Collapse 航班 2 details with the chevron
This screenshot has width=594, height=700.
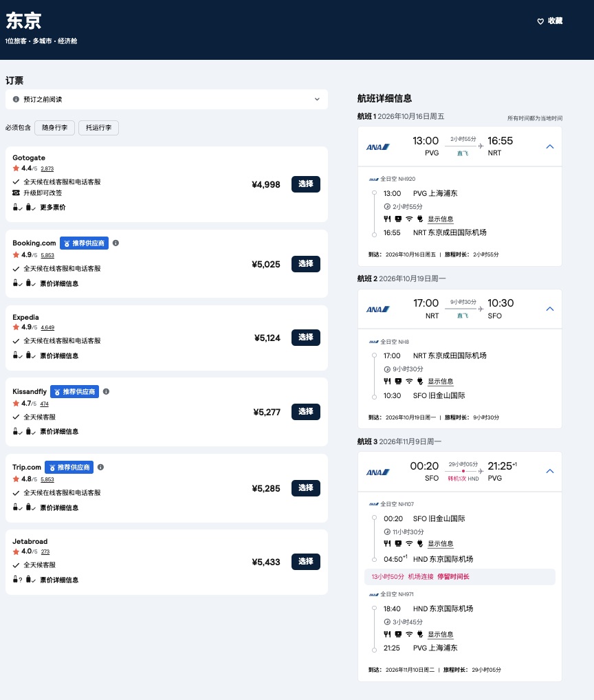(549, 309)
